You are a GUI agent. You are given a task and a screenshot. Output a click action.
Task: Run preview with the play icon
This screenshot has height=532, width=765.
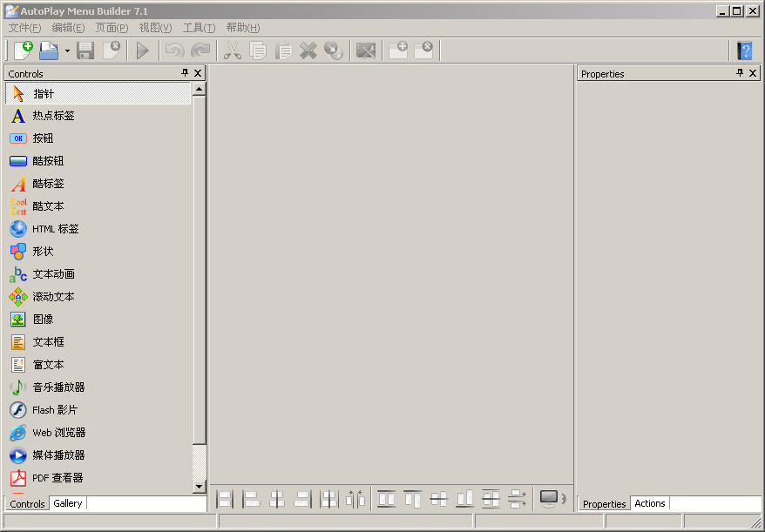[143, 51]
